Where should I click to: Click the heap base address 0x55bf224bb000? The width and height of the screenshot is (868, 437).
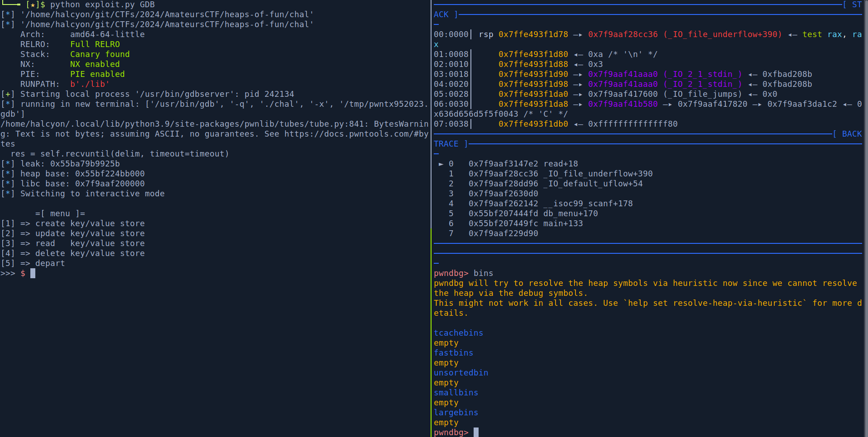tap(110, 174)
